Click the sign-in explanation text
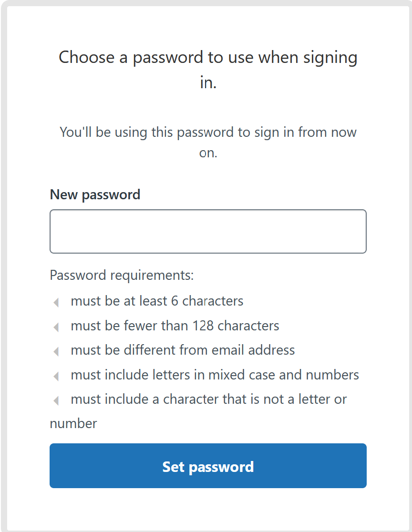This screenshot has width=412, height=532. click(x=208, y=143)
